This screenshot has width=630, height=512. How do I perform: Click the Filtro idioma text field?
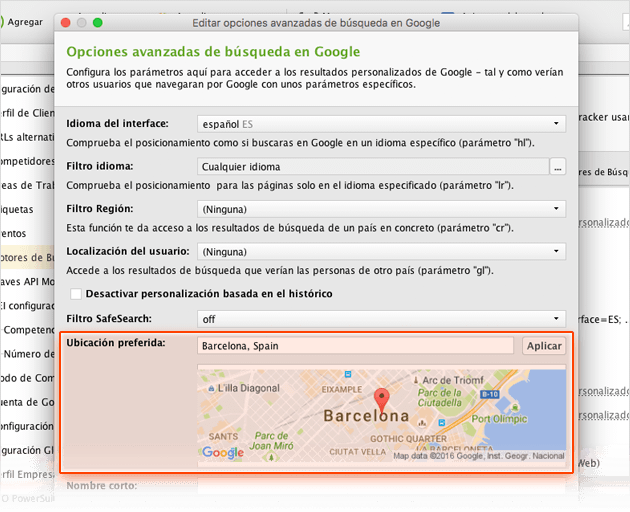[371, 166]
